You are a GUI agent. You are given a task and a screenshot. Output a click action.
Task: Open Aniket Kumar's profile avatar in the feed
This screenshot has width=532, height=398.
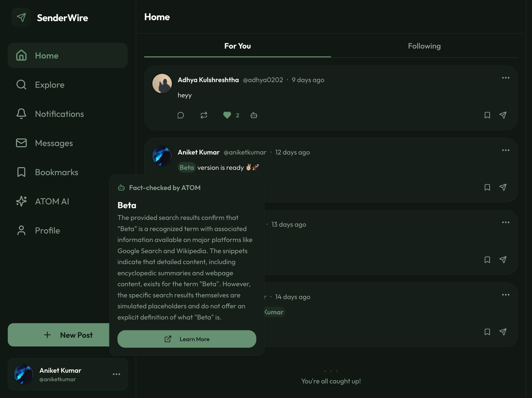click(162, 156)
